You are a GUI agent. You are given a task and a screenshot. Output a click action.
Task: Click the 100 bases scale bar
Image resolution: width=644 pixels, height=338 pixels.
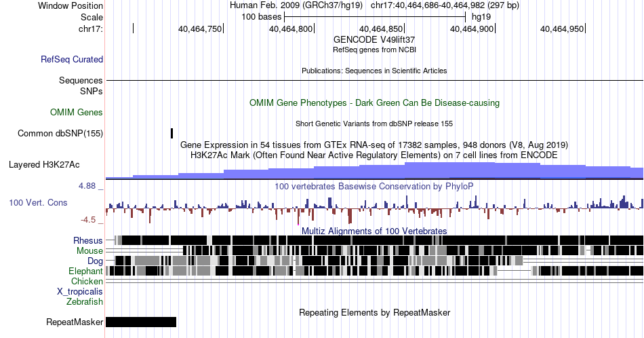tap(375, 17)
